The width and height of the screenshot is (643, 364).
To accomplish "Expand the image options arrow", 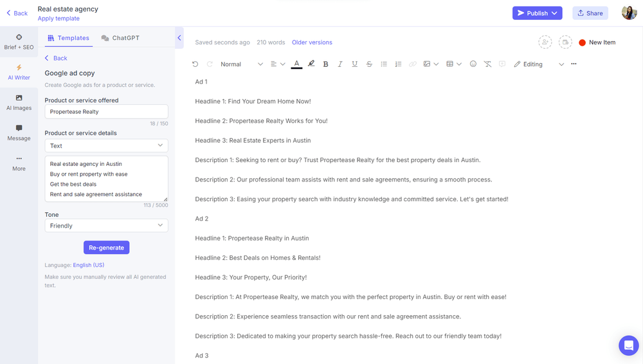I will (436, 64).
